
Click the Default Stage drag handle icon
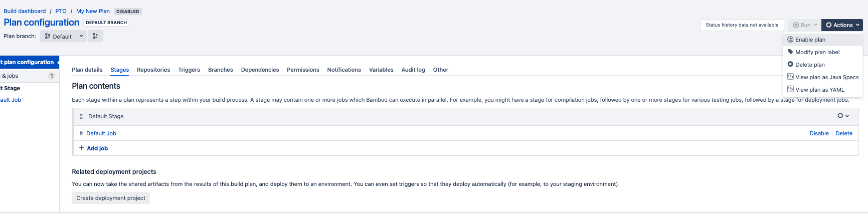(82, 116)
